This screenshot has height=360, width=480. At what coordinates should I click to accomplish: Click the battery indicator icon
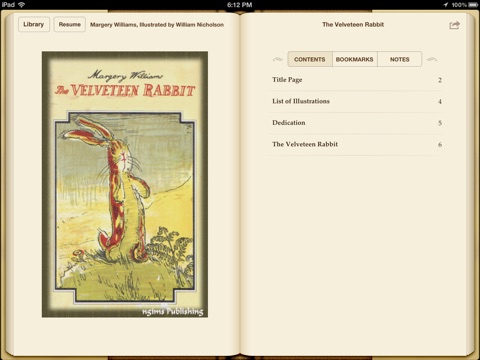(473, 5)
